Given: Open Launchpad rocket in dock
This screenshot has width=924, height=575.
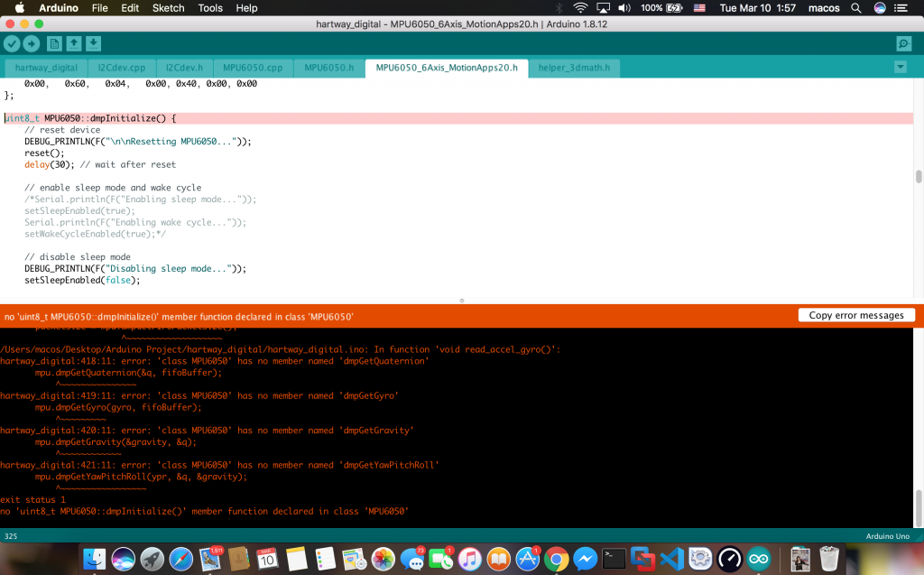Looking at the screenshot, I should pos(152,559).
